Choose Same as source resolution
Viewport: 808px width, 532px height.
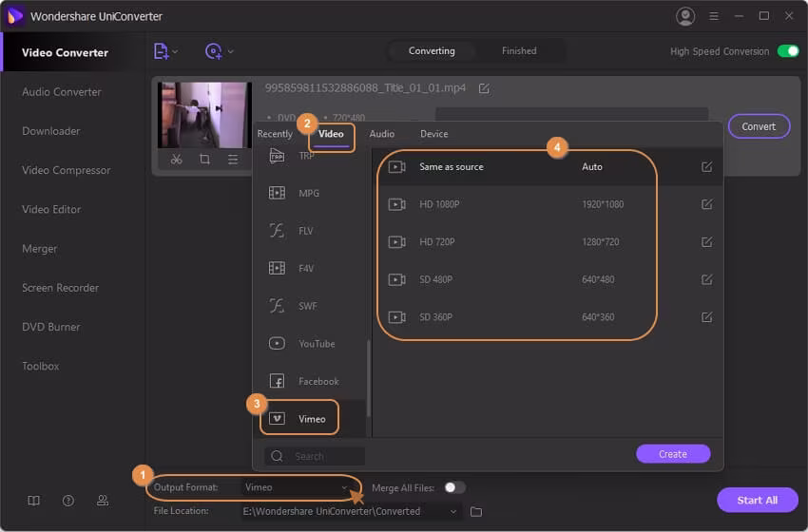click(x=548, y=167)
